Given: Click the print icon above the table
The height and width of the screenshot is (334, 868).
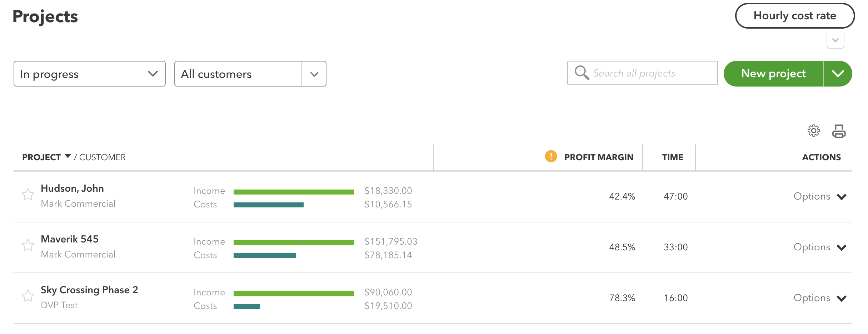Looking at the screenshot, I should tap(839, 131).
